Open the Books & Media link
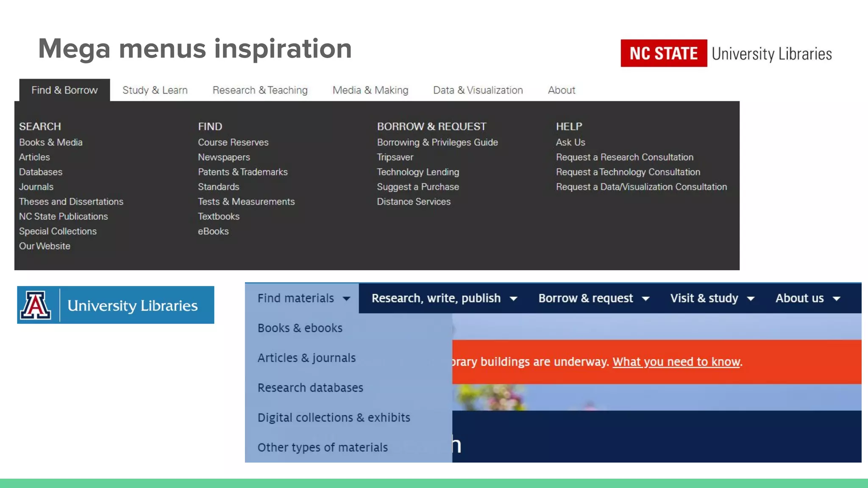The image size is (868, 488). click(50, 142)
